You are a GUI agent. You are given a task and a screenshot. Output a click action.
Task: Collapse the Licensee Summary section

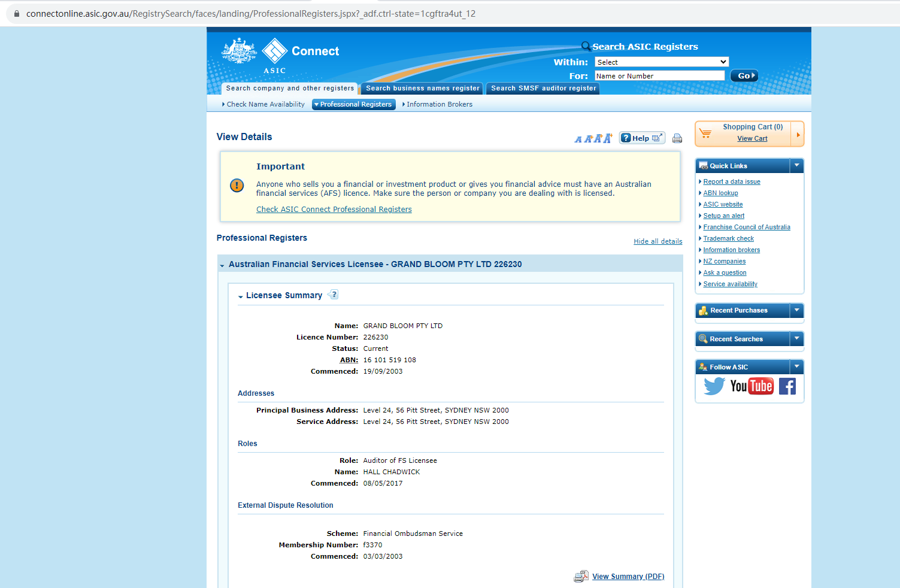(x=241, y=296)
